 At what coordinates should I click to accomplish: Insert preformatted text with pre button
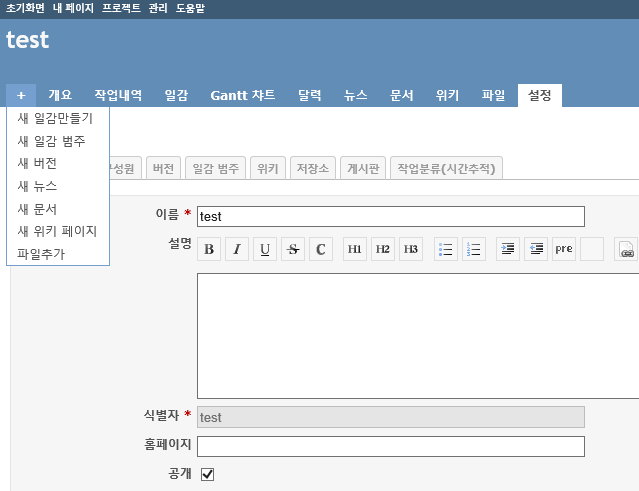pyautogui.click(x=564, y=249)
